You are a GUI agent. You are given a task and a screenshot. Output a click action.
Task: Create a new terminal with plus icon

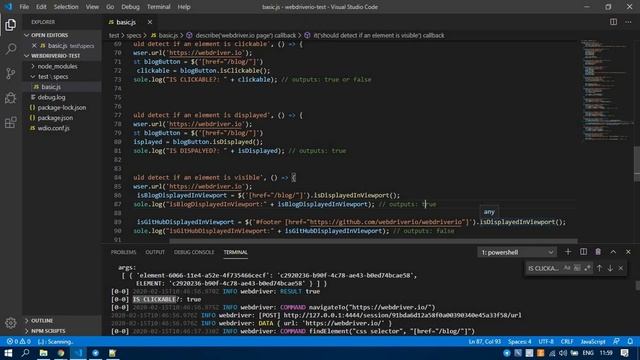tap(568, 252)
